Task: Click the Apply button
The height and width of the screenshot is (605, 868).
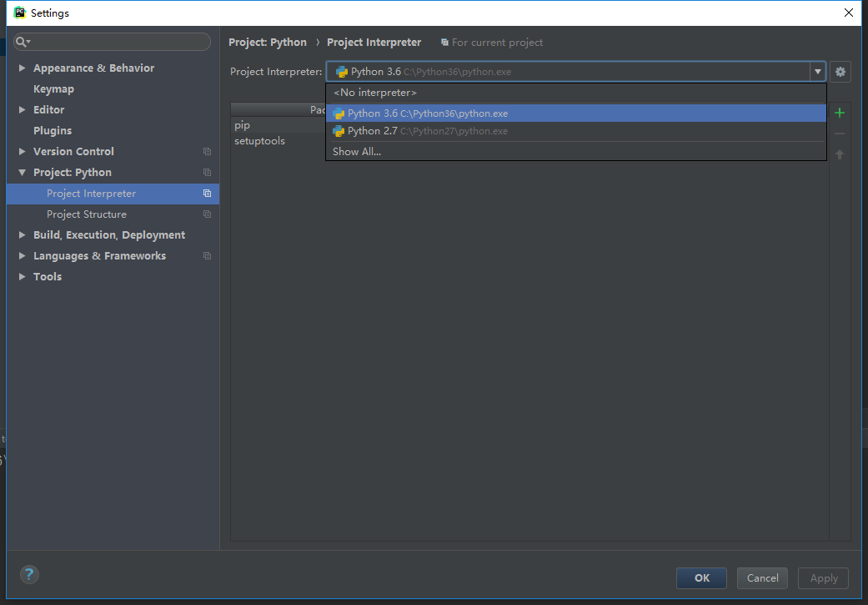Action: click(823, 577)
